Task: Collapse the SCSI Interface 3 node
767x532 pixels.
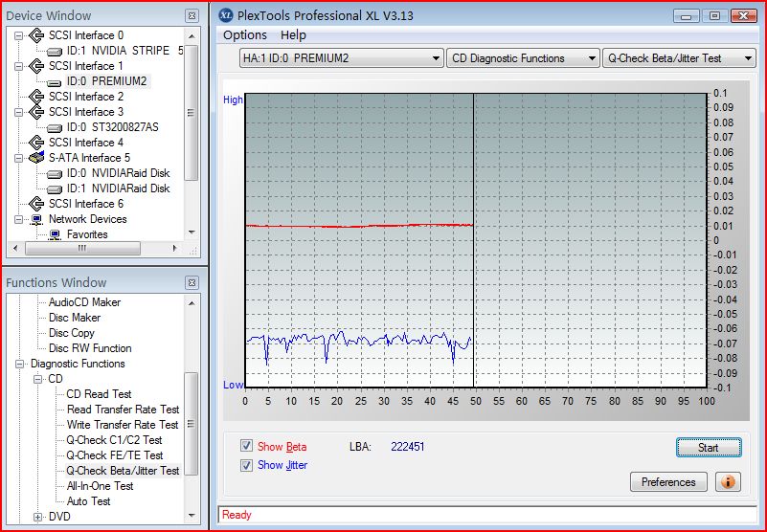Action: point(18,112)
